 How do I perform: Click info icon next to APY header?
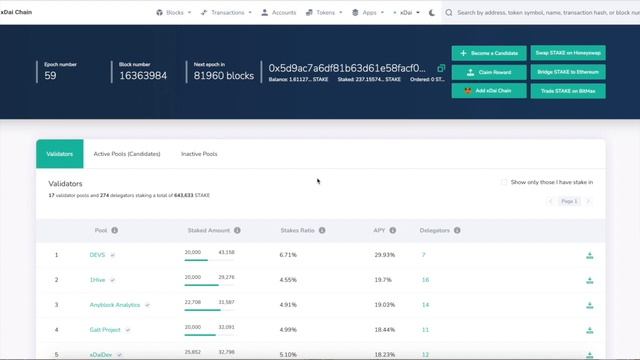[x=393, y=230]
